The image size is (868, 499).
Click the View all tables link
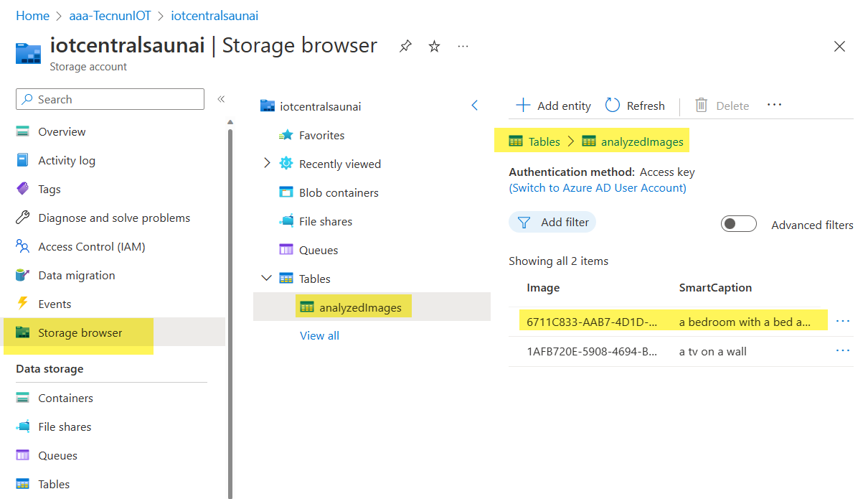(x=319, y=335)
